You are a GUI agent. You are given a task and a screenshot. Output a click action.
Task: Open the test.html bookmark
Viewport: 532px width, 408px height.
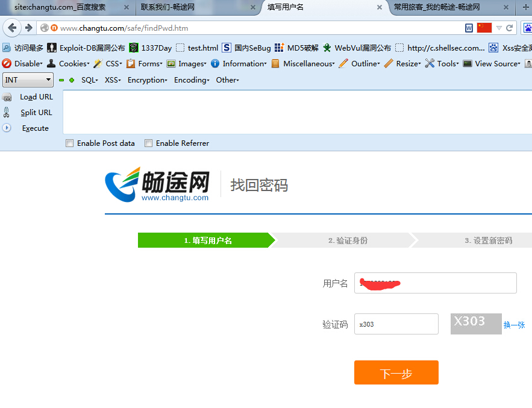(x=197, y=48)
